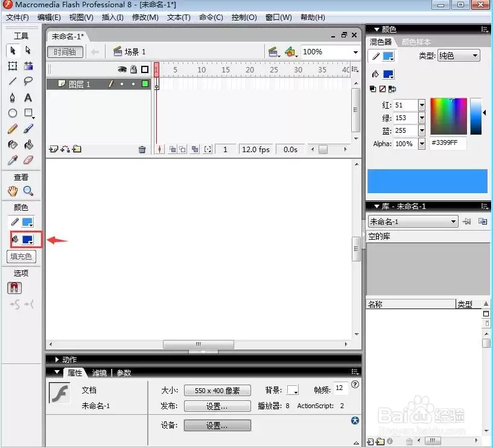Choose the Oval tool

pyautogui.click(x=13, y=114)
